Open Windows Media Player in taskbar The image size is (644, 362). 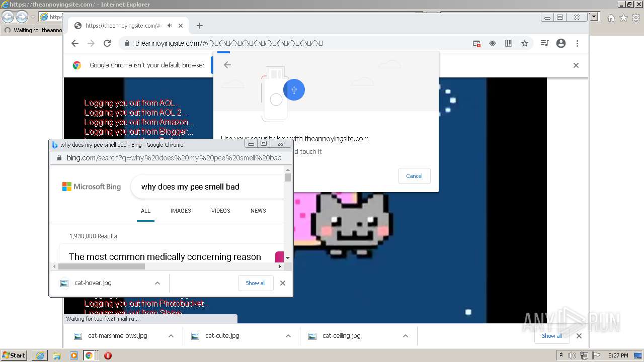[x=74, y=355]
